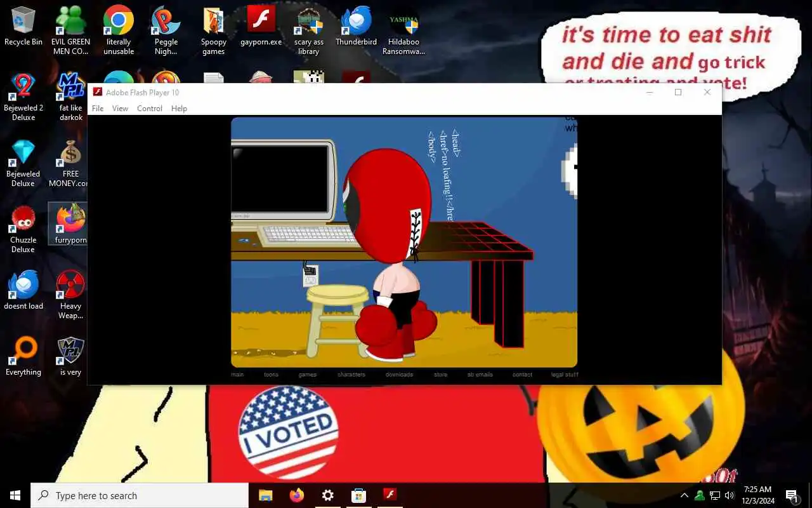Click the volume speaker tray icon
The height and width of the screenshot is (508, 812).
730,495
